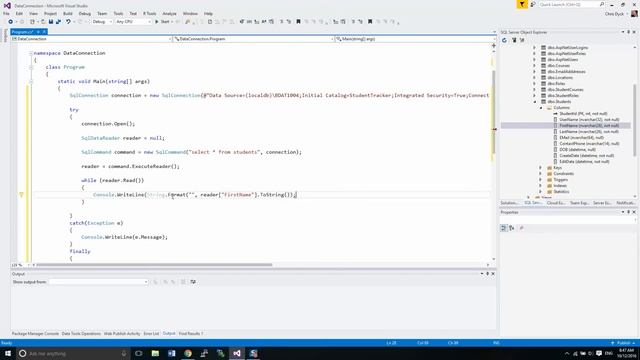Expand the Triggers folder node

click(540, 180)
